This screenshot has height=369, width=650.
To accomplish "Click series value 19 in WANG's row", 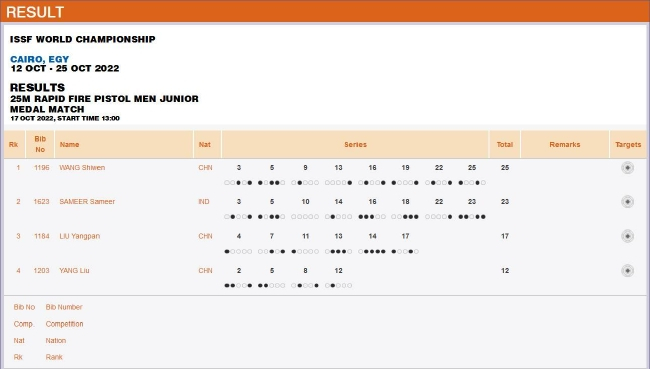I will click(x=405, y=168).
